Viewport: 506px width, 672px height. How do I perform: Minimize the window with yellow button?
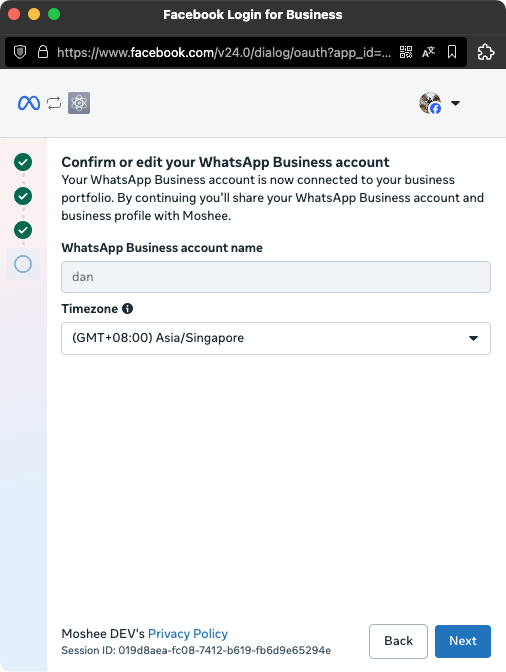coord(34,14)
